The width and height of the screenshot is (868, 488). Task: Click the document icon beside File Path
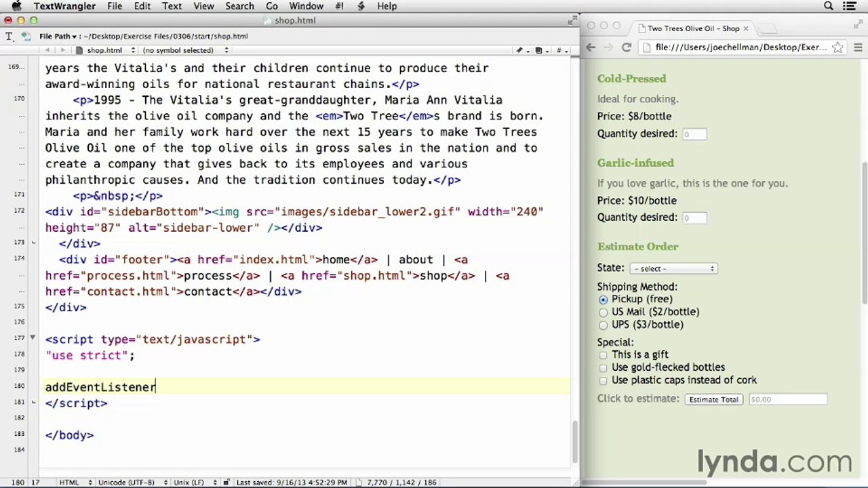26,36
